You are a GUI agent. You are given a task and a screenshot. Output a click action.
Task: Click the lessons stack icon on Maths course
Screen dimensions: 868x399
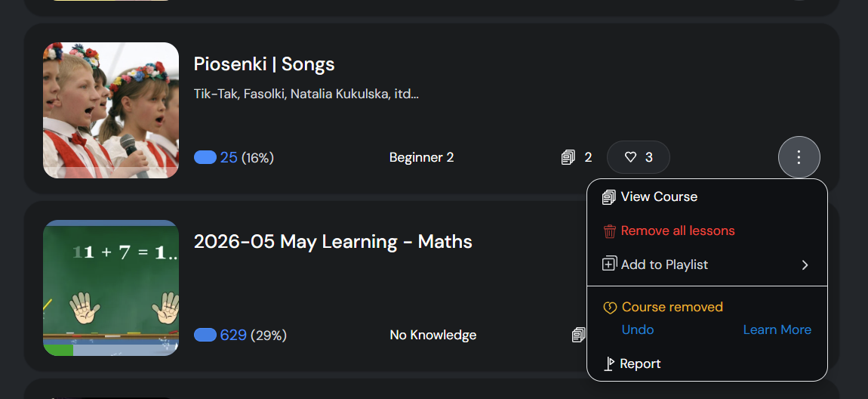(x=579, y=335)
